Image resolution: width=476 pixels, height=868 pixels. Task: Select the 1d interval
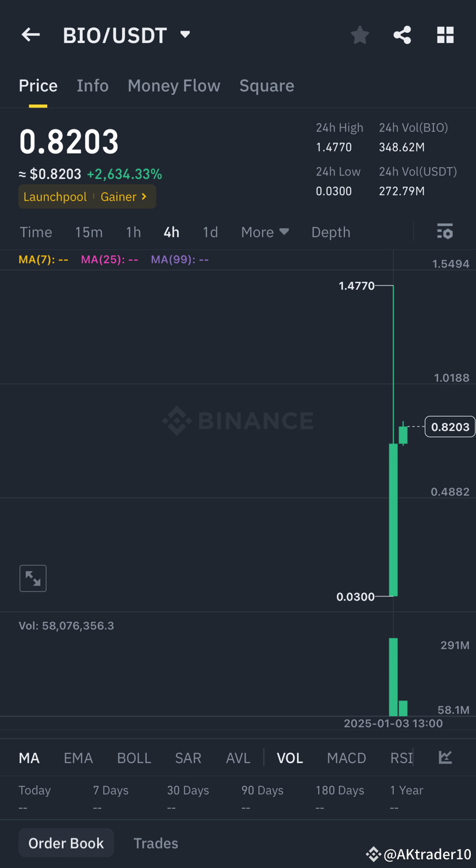tap(210, 232)
